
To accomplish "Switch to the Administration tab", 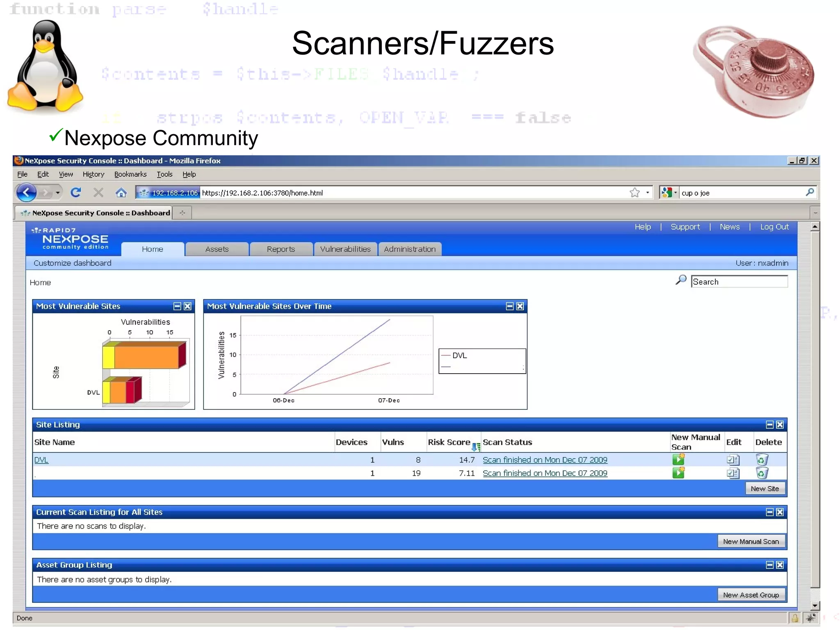I will [x=410, y=249].
